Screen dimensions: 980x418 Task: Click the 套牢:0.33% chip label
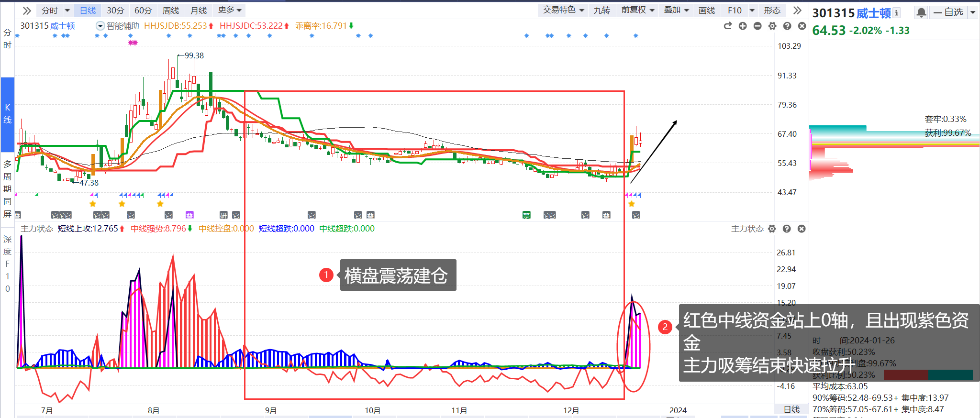[x=946, y=119]
